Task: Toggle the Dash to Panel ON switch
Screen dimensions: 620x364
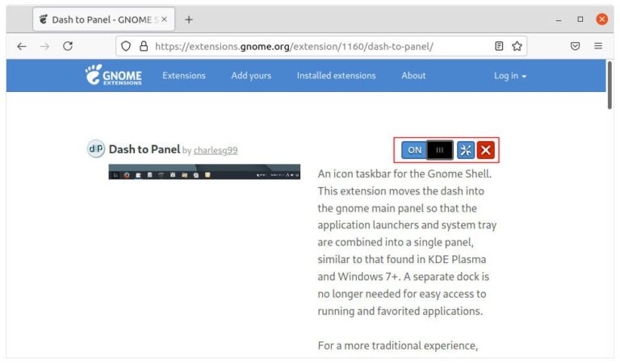Action: pyautogui.click(x=427, y=150)
